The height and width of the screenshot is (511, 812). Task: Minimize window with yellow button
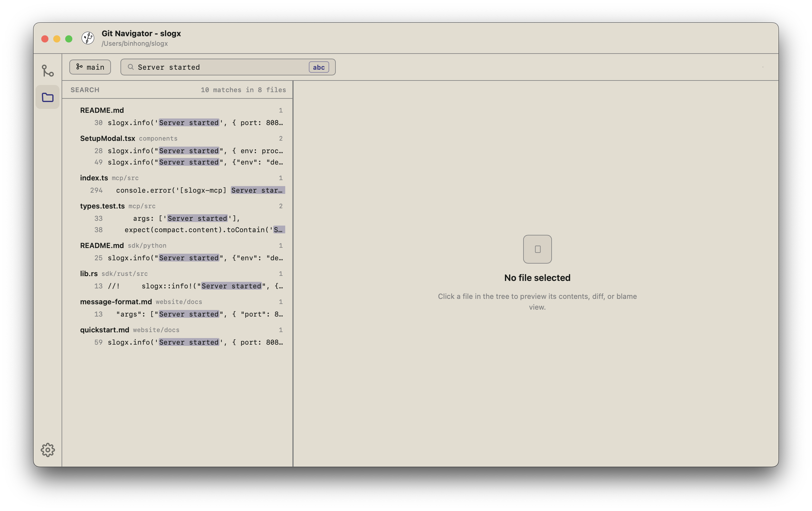(57, 39)
